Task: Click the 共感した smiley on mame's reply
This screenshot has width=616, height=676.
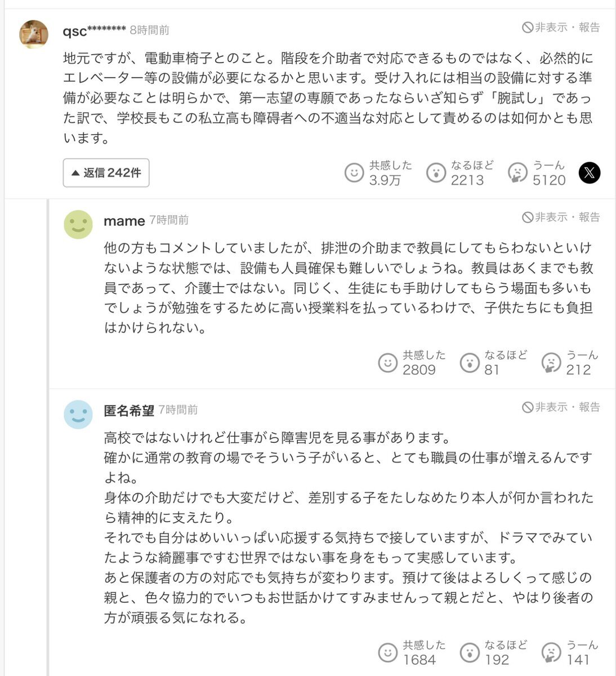Action: point(387,363)
